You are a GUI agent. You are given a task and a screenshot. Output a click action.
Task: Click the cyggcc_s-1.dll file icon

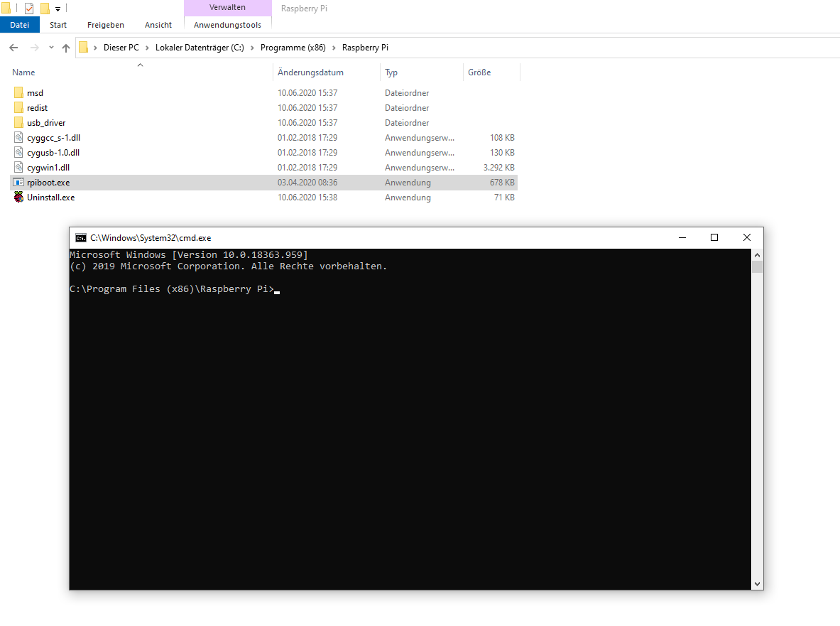coord(18,138)
